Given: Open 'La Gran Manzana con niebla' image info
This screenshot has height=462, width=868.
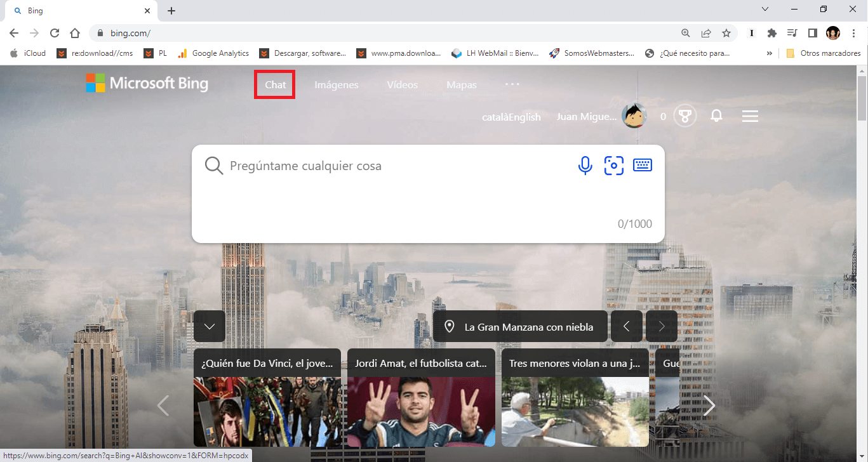Looking at the screenshot, I should 520,327.
